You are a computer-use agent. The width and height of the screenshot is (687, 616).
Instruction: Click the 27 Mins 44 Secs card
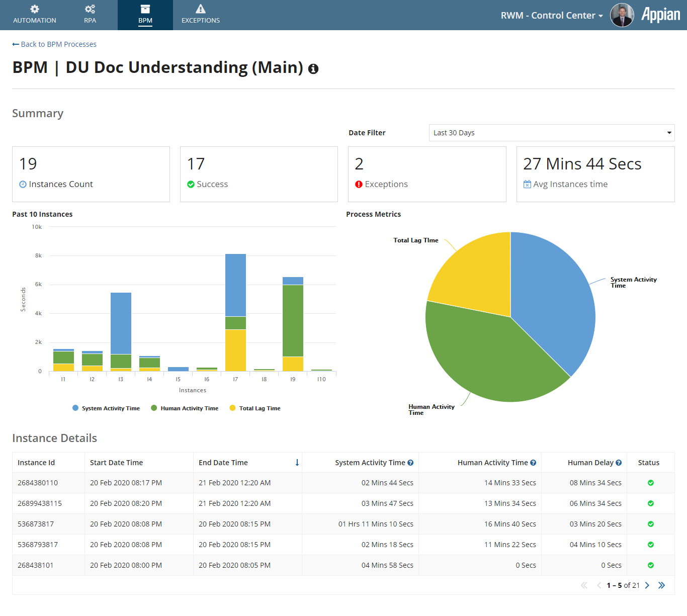595,174
